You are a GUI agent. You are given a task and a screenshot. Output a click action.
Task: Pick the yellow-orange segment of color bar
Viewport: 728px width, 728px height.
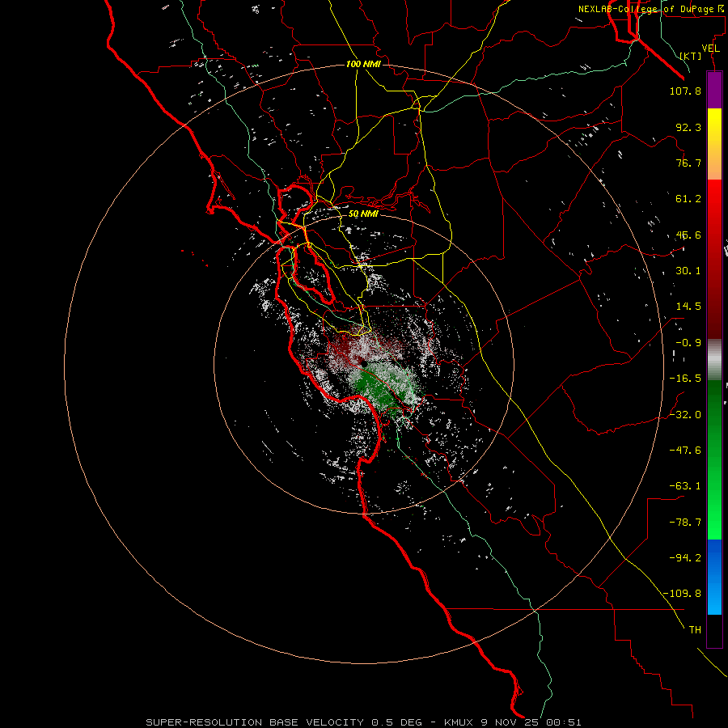(x=714, y=144)
